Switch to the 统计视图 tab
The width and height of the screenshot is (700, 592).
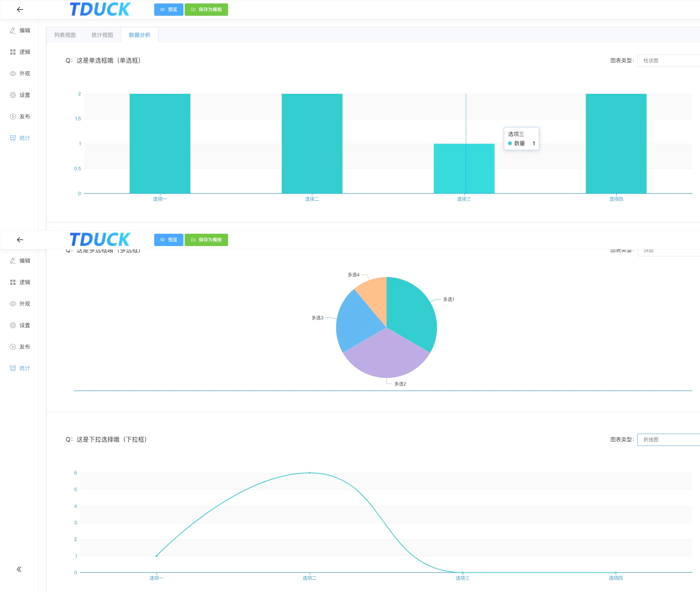(102, 35)
